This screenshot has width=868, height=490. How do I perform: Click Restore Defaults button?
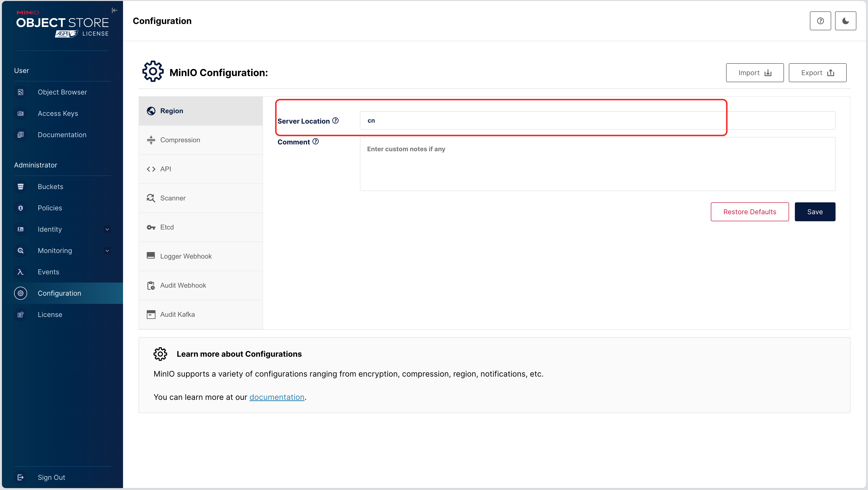(750, 212)
